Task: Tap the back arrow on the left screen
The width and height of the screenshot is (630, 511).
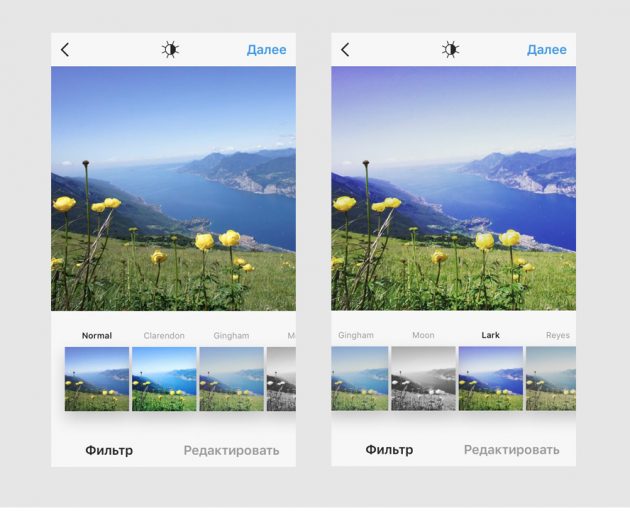Action: click(65, 50)
